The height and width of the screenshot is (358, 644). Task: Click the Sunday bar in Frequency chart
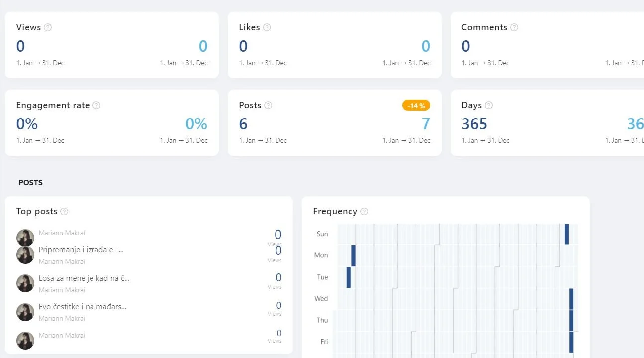567,234
